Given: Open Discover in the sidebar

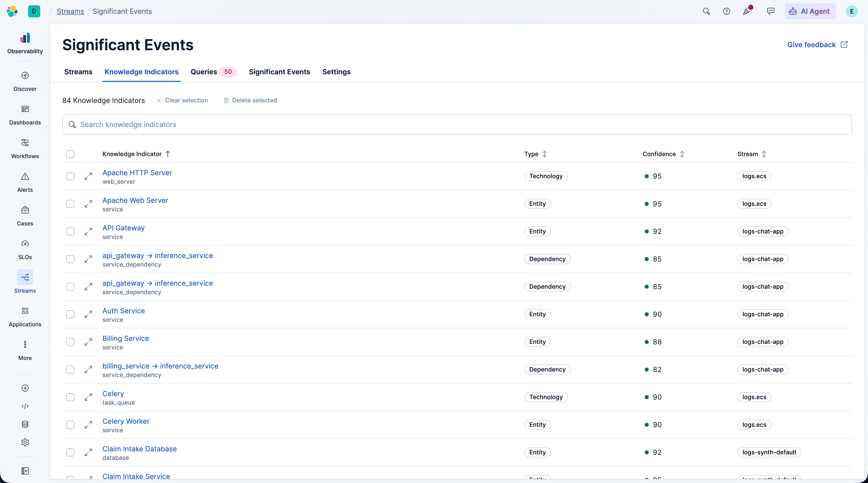Looking at the screenshot, I should click(x=25, y=81).
